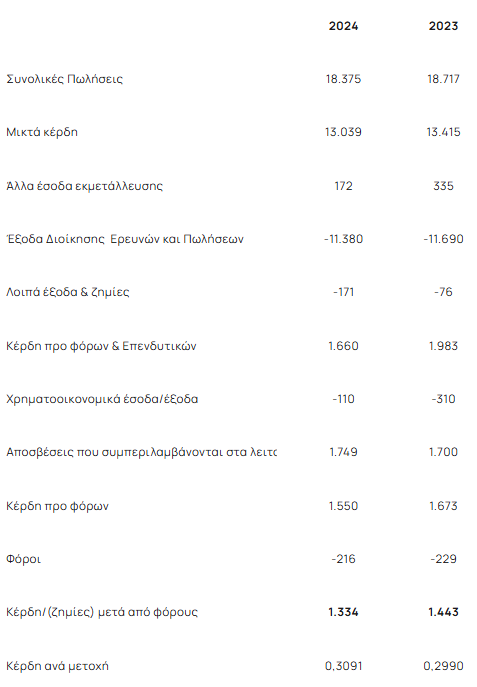Select the Άλλα έσοδα εκμετάλλευσης label
The width and height of the screenshot is (477, 687).
point(85,186)
